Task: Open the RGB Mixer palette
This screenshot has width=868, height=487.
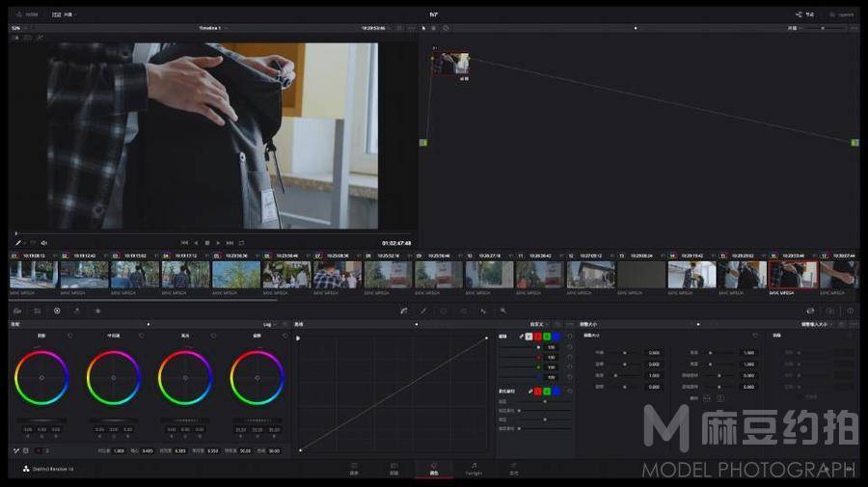Action: [77, 311]
